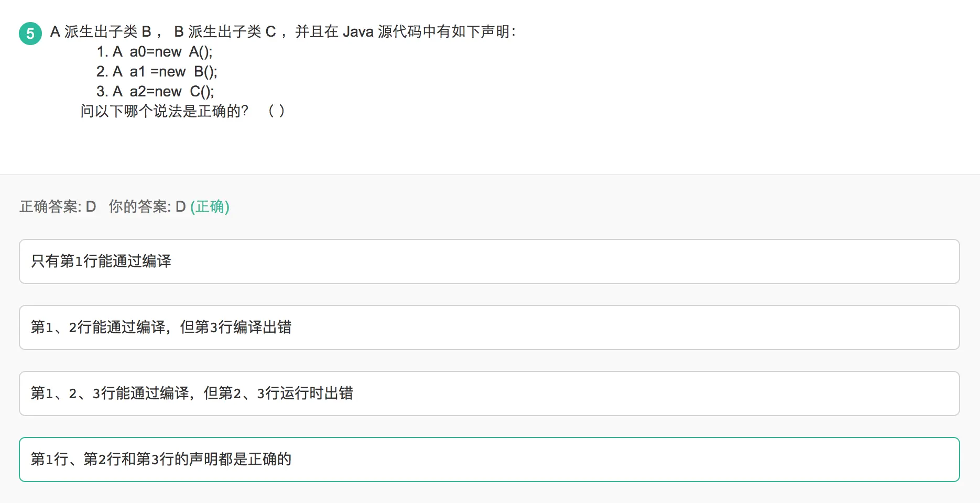Click the word Java in the question

coord(358,32)
